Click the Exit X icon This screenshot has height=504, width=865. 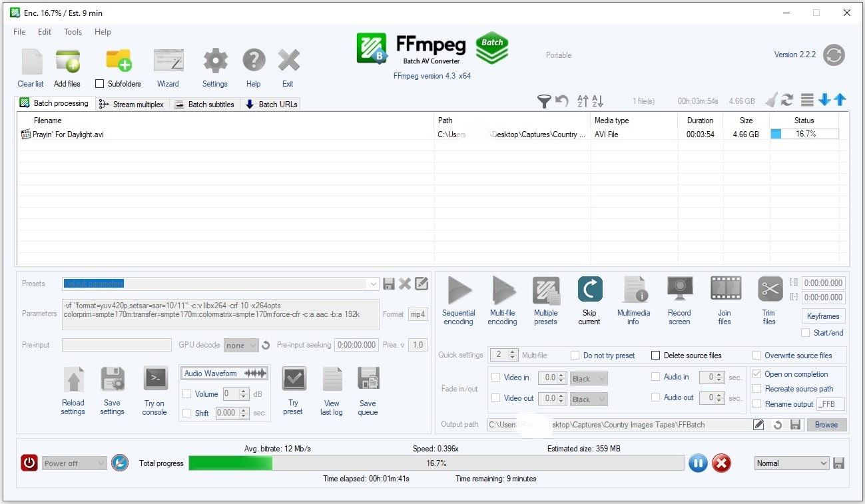[288, 61]
